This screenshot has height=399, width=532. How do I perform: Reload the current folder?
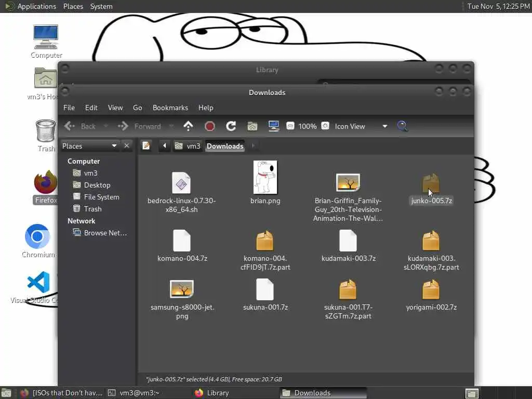point(231,126)
